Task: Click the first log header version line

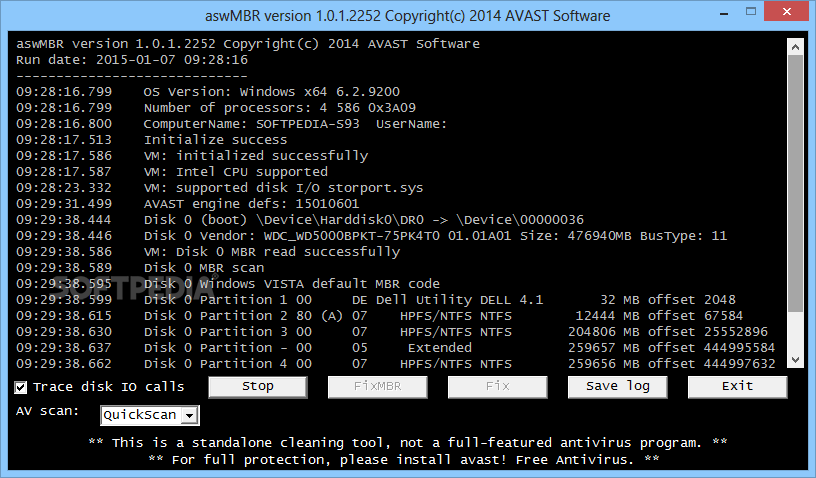Action: 248,44
